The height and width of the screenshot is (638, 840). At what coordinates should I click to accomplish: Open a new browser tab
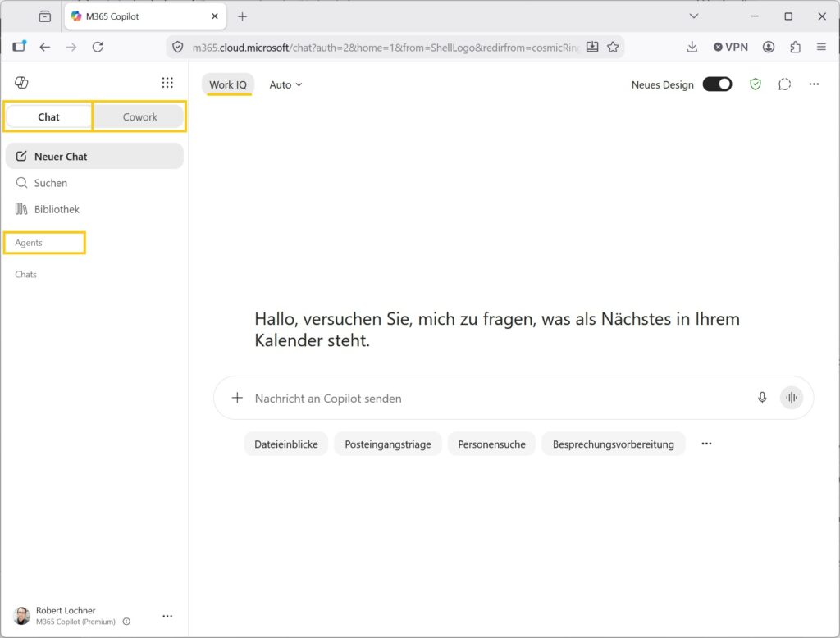click(x=242, y=16)
